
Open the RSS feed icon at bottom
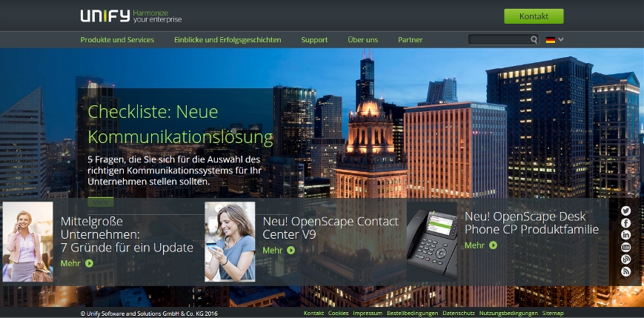pyautogui.click(x=625, y=272)
